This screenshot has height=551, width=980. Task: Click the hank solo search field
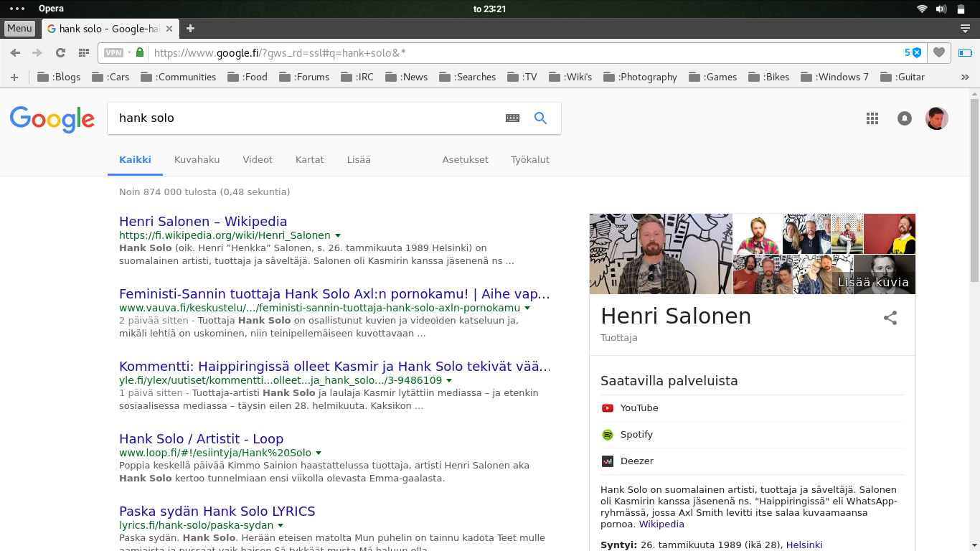(301, 118)
